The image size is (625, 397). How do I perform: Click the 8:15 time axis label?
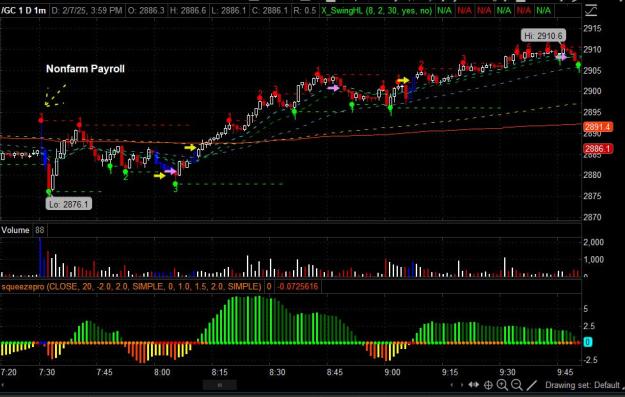click(220, 372)
